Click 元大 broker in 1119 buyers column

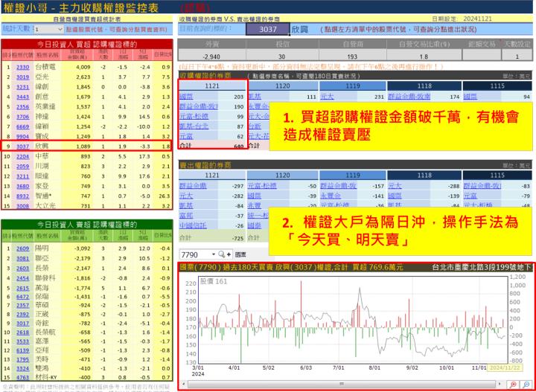[x=327, y=97]
